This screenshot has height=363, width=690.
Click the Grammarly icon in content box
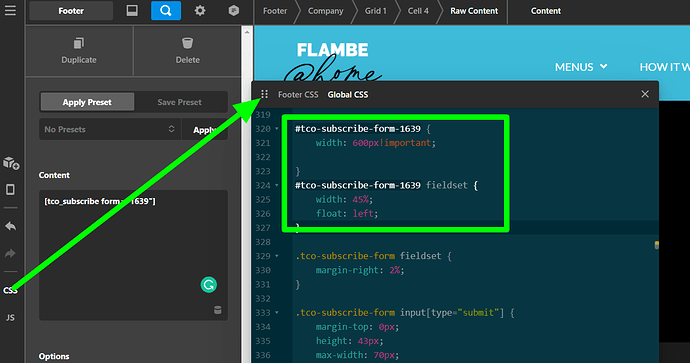pyautogui.click(x=209, y=285)
